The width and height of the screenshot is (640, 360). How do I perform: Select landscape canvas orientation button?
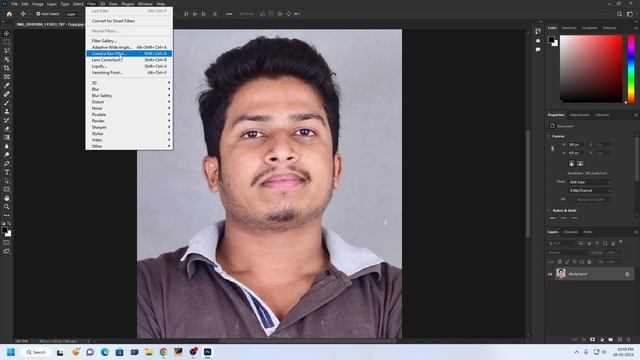tap(580, 163)
